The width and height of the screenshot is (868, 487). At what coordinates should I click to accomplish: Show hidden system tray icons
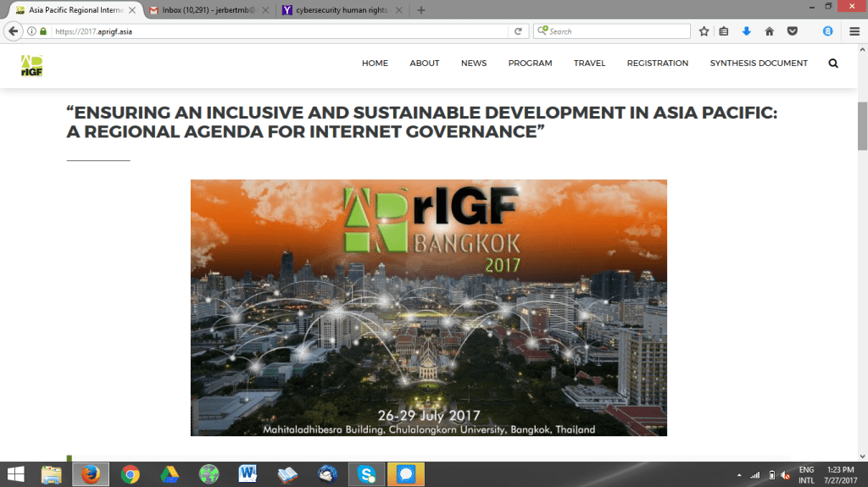[739, 475]
